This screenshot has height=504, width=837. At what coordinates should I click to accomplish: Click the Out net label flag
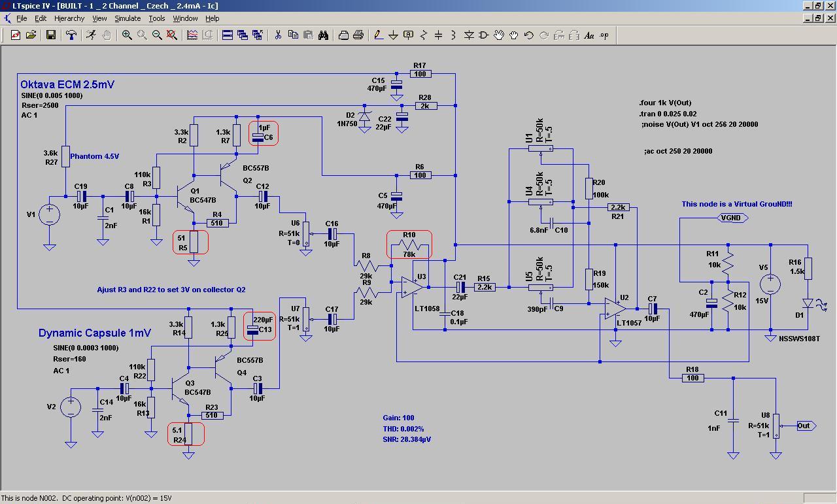(804, 426)
